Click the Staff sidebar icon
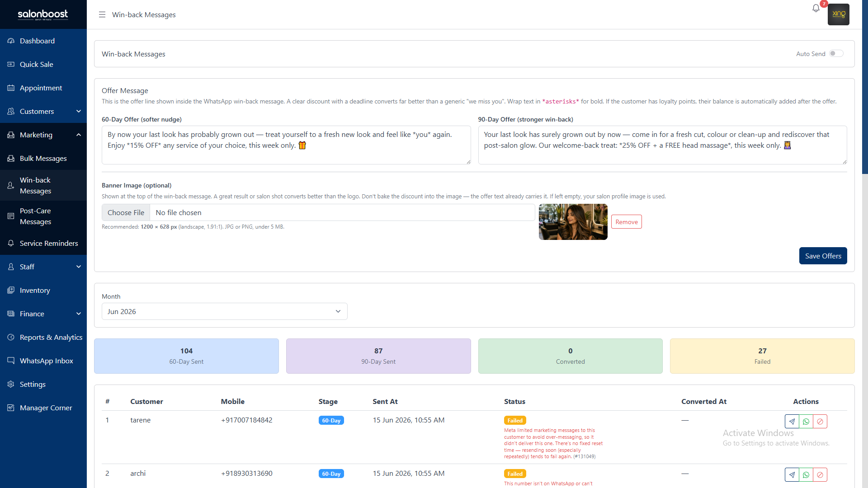The height and width of the screenshot is (488, 868). pos(11,267)
